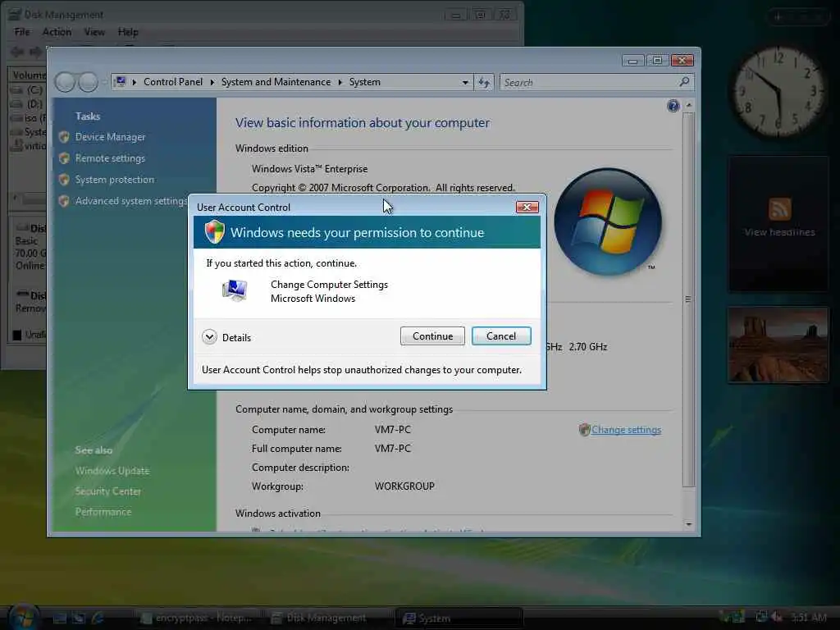Open the Windows Start orb
Image resolution: width=840 pixels, height=630 pixels.
tap(23, 616)
